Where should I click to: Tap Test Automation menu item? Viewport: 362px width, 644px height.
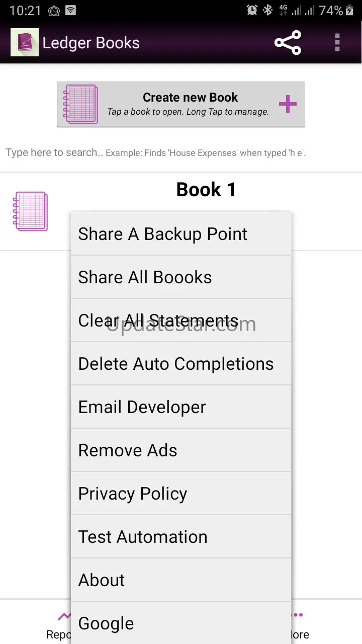coord(180,537)
